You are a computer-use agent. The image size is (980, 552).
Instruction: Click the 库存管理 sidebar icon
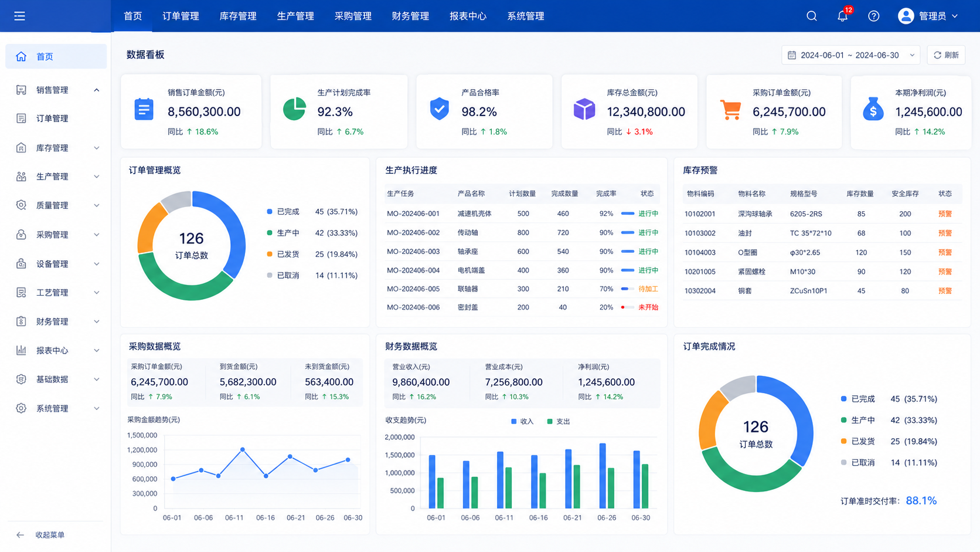pyautogui.click(x=21, y=148)
